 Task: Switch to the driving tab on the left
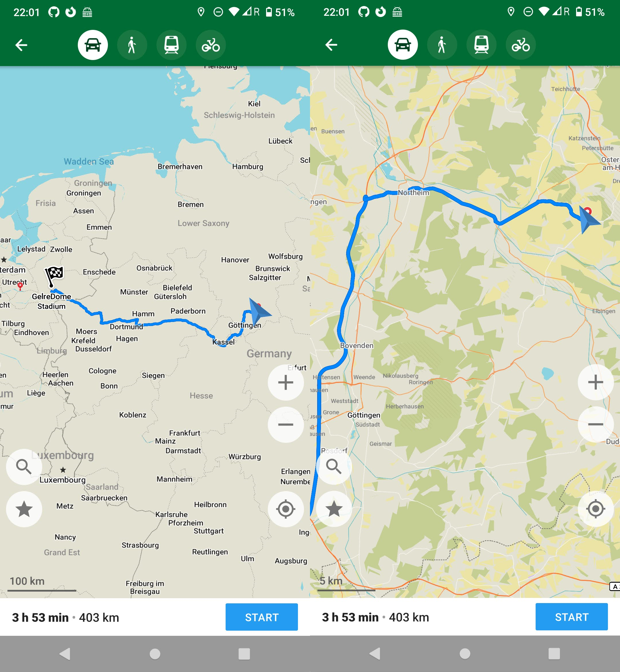tap(93, 45)
